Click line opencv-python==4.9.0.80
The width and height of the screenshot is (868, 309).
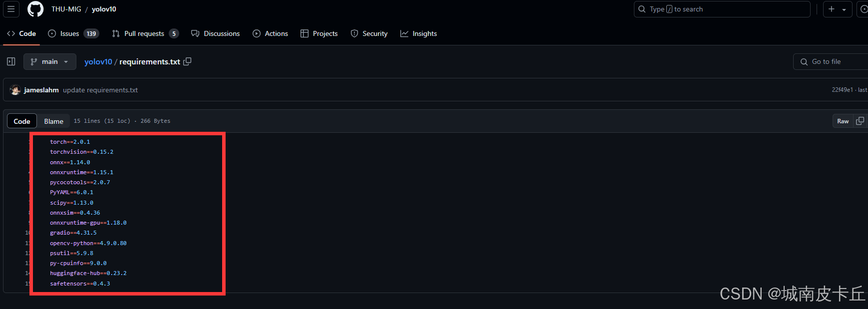88,243
